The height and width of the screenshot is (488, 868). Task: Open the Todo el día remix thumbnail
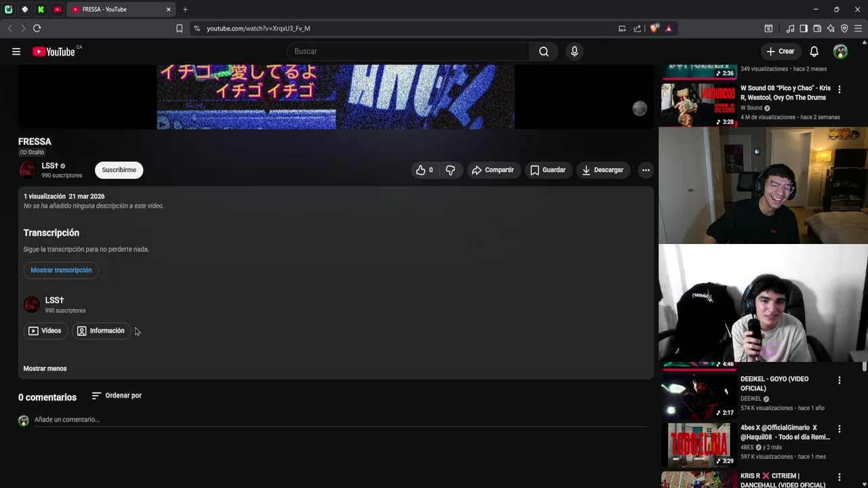tap(698, 445)
